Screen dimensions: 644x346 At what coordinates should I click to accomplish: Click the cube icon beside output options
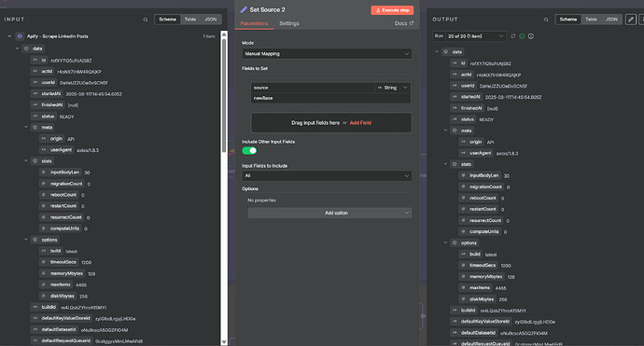455,243
